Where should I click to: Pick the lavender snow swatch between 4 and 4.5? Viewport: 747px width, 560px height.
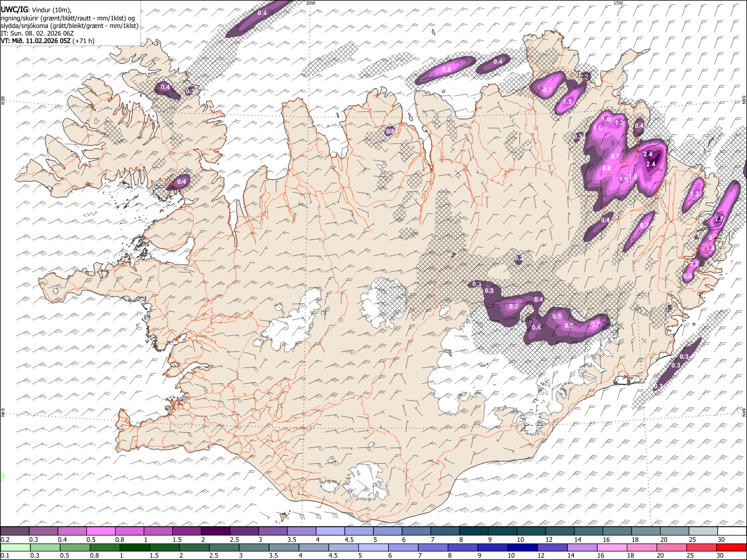(x=330, y=531)
